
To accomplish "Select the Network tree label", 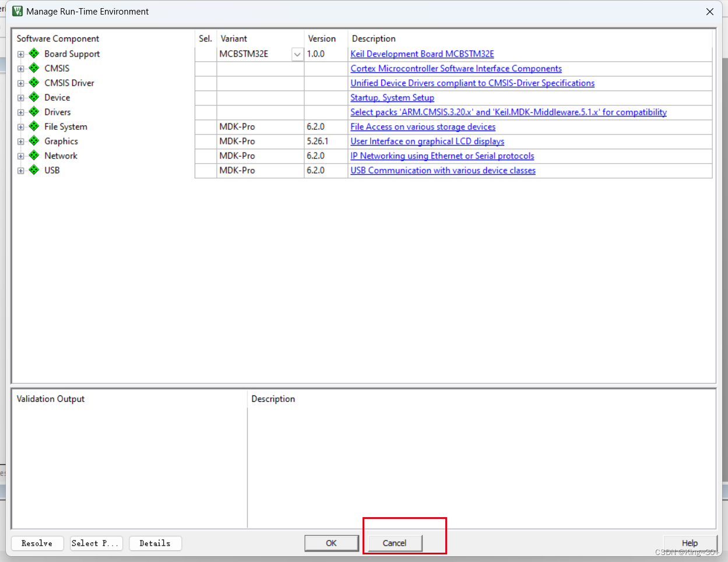I will 61,155.
